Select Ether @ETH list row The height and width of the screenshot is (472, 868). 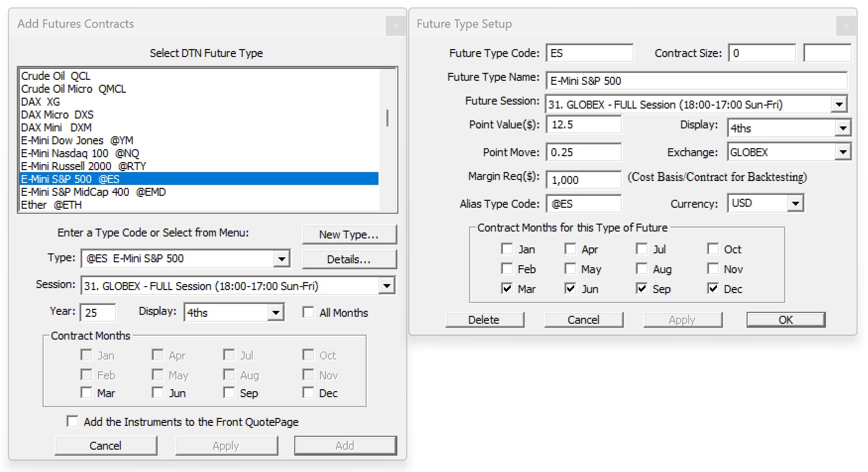click(199, 205)
